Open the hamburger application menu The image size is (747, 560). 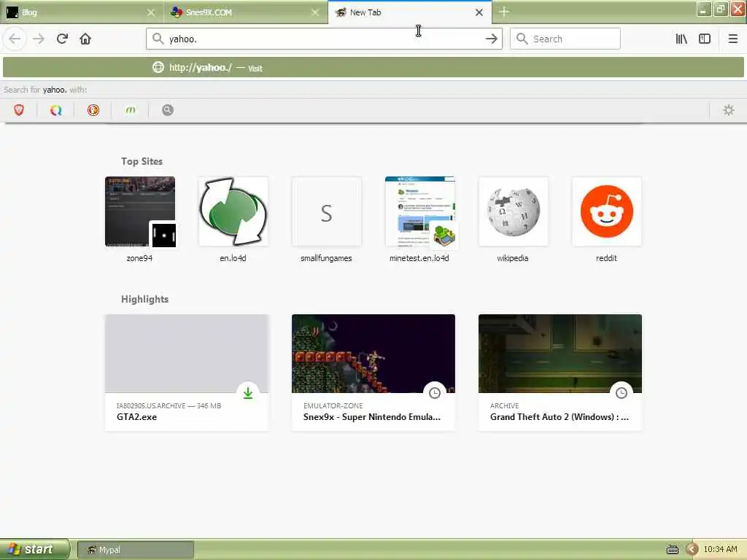tap(732, 39)
